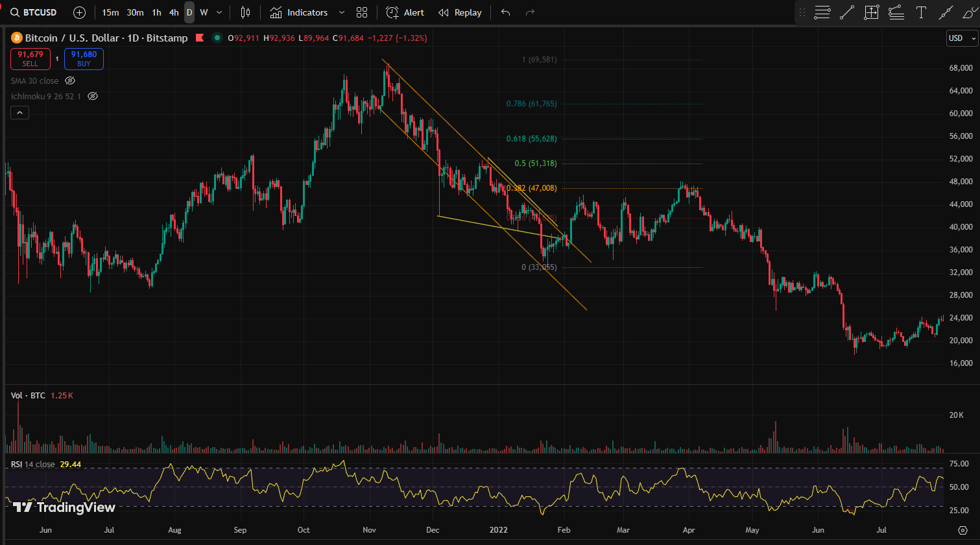Select the measure/position box tool
The height and width of the screenshot is (545, 980).
click(x=871, y=12)
